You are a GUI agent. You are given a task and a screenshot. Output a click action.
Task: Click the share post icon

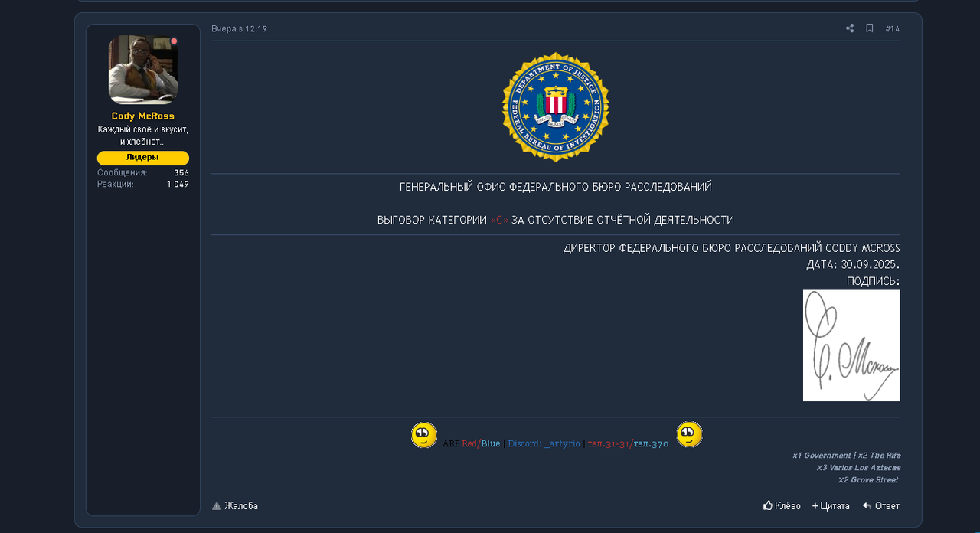(850, 28)
